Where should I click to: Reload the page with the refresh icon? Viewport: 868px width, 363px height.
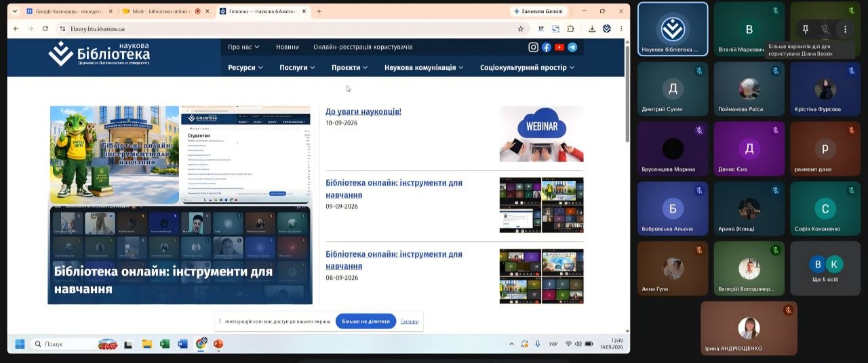(45, 28)
